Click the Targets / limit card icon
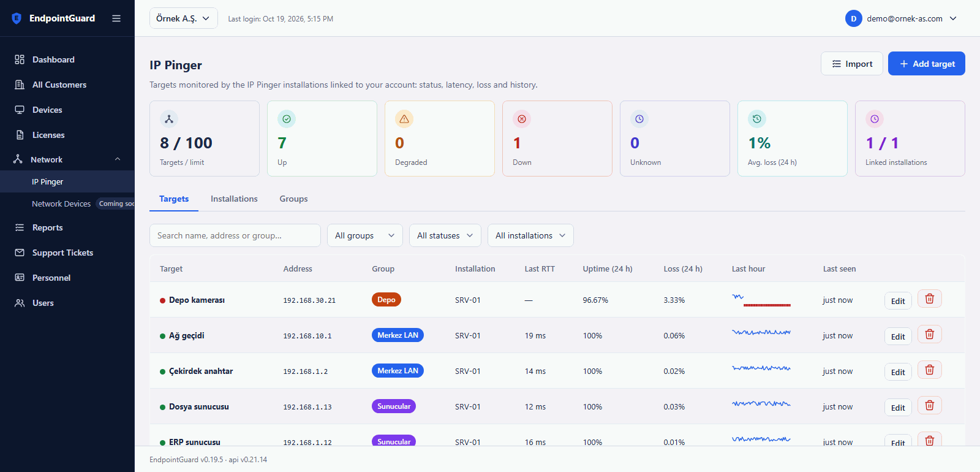980x472 pixels. [169, 119]
